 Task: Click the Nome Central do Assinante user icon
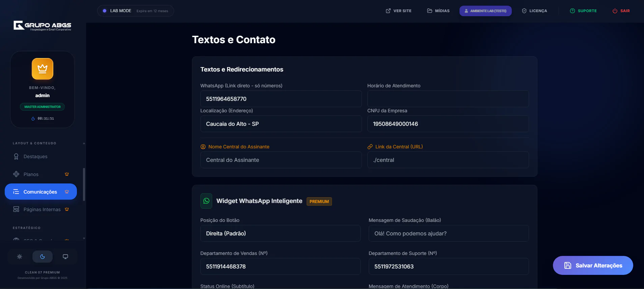click(203, 147)
